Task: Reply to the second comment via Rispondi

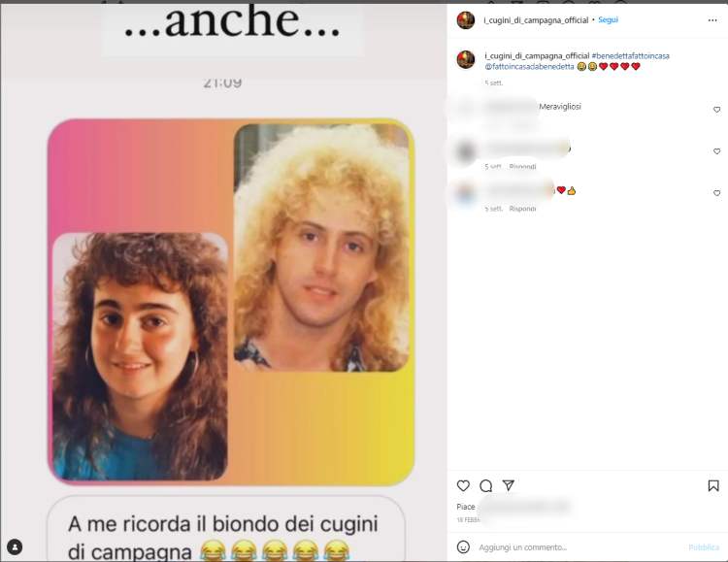Action: coord(522,166)
